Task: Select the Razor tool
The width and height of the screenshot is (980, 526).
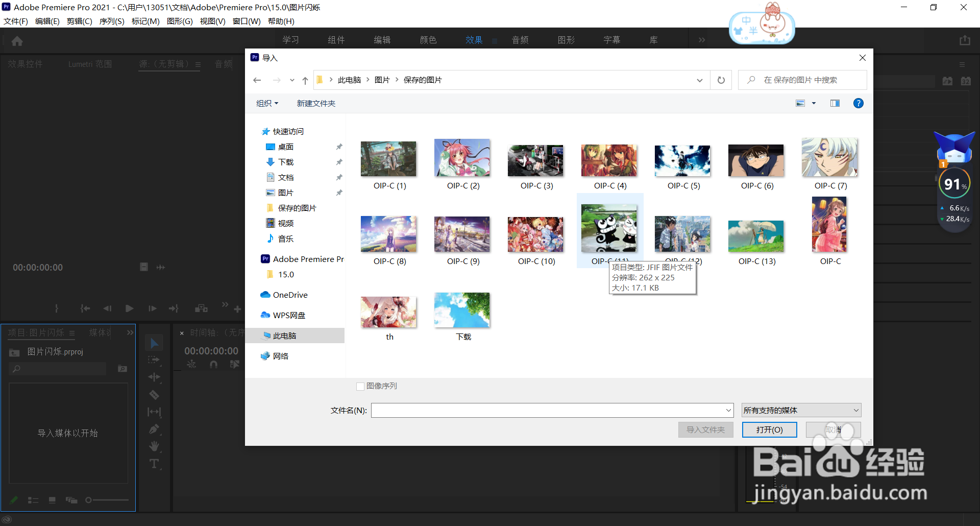Action: point(154,395)
